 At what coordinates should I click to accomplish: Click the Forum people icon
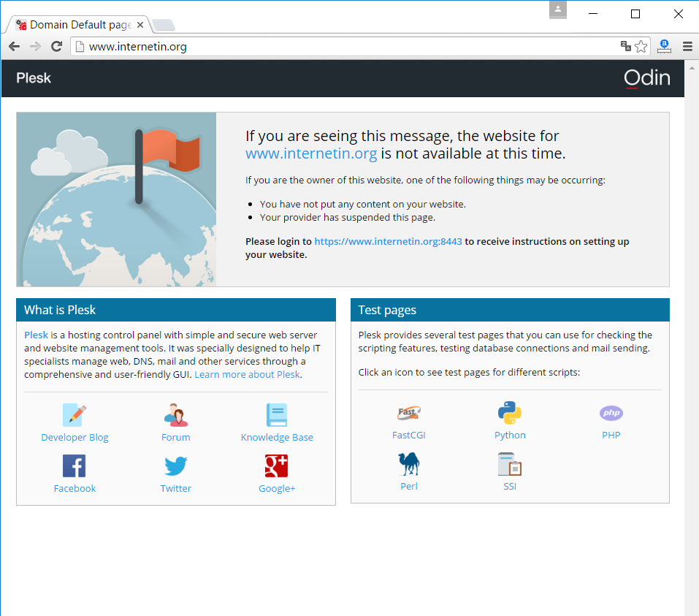point(175,415)
